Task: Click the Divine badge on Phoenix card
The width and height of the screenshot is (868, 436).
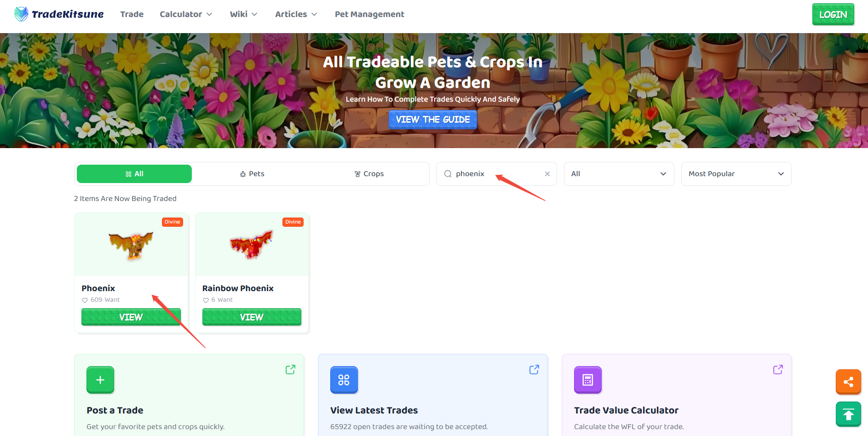Action: tap(172, 222)
